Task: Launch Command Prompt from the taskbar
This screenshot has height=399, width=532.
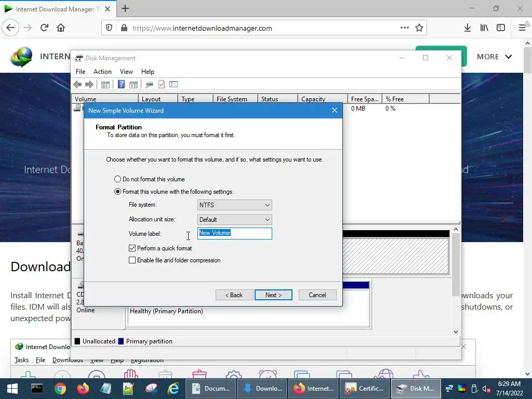Action: coord(37,389)
